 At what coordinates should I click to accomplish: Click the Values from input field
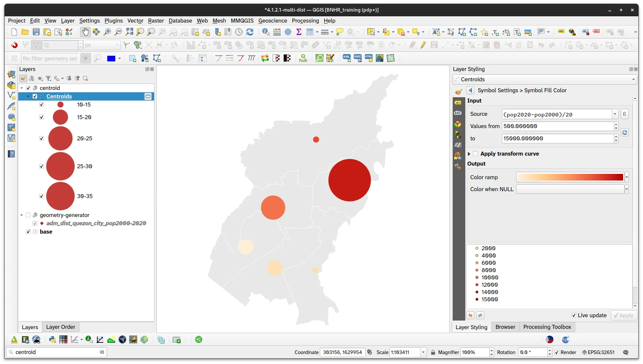557,126
